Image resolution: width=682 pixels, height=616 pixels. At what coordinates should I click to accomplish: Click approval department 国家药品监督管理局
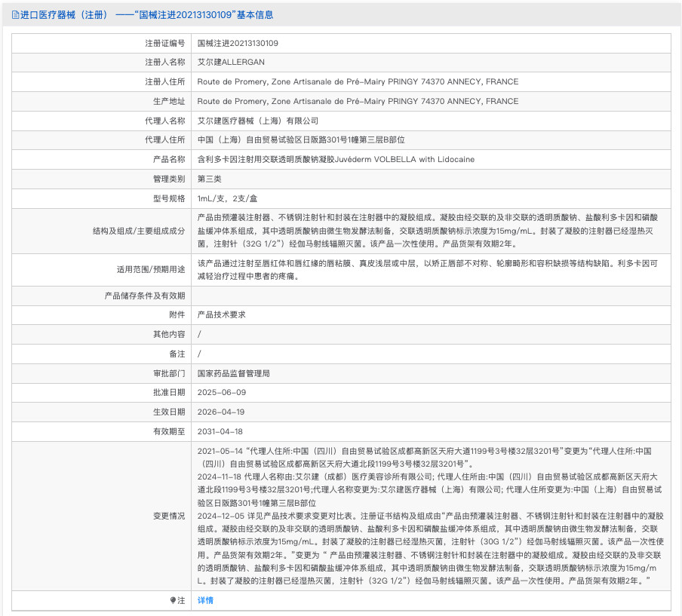pos(233,373)
